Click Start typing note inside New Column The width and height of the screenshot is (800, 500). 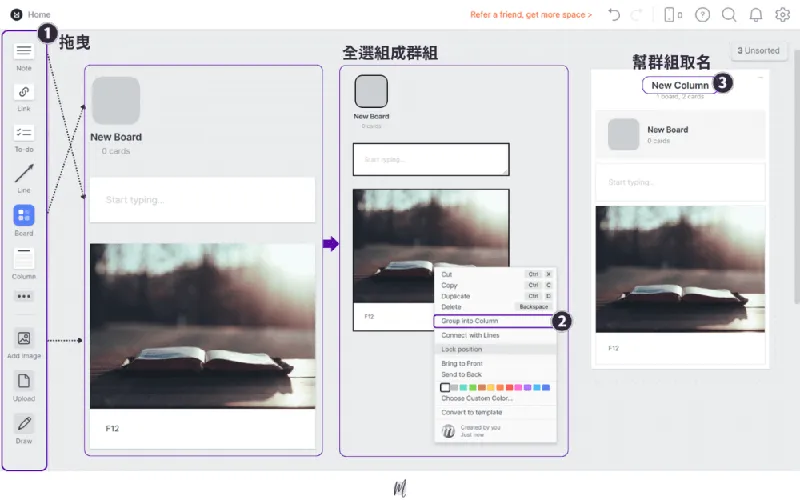tap(680, 182)
